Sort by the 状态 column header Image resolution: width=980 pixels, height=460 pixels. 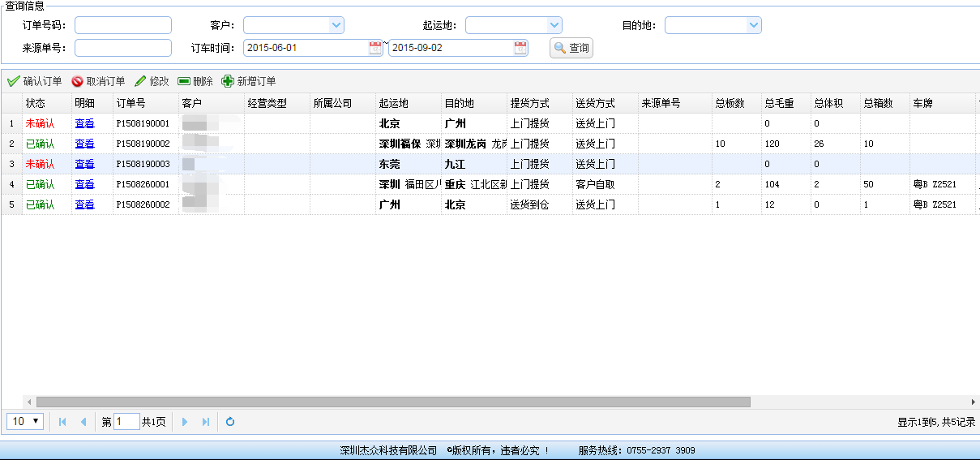click(x=36, y=103)
